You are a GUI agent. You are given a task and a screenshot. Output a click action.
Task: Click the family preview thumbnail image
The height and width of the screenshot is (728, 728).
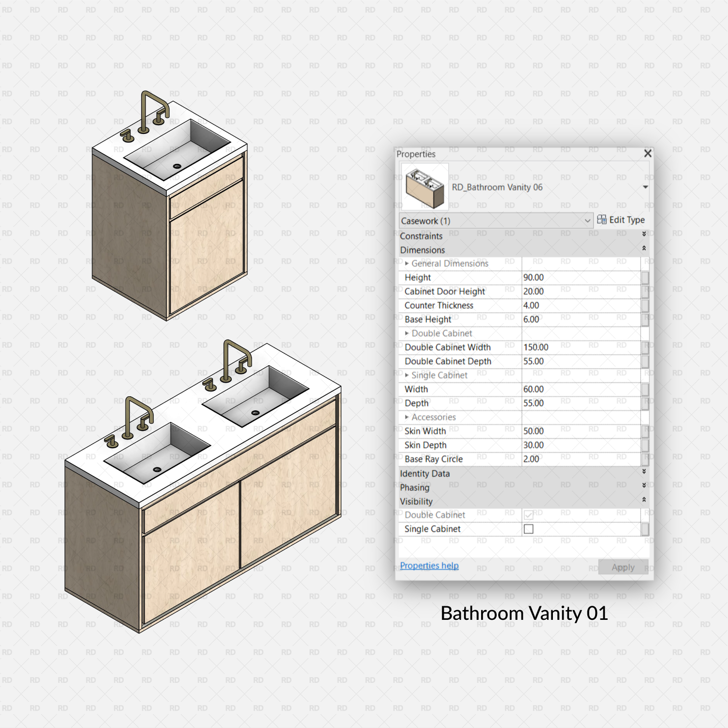coord(424,188)
